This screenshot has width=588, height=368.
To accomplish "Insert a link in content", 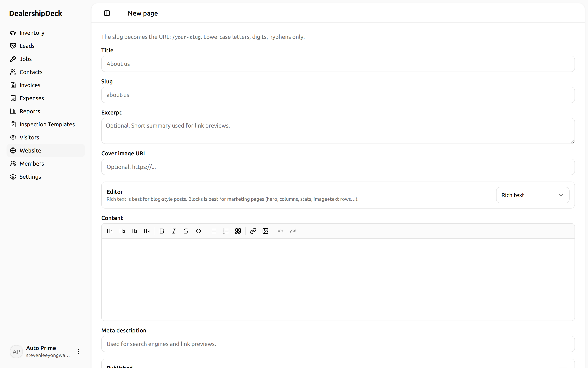I will [253, 231].
